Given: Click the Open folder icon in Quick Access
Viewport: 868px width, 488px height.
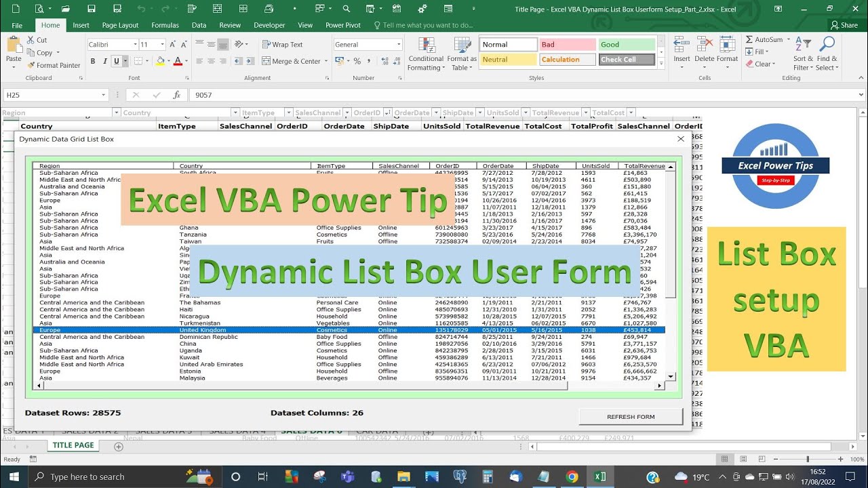Looking at the screenshot, I should point(65,9).
